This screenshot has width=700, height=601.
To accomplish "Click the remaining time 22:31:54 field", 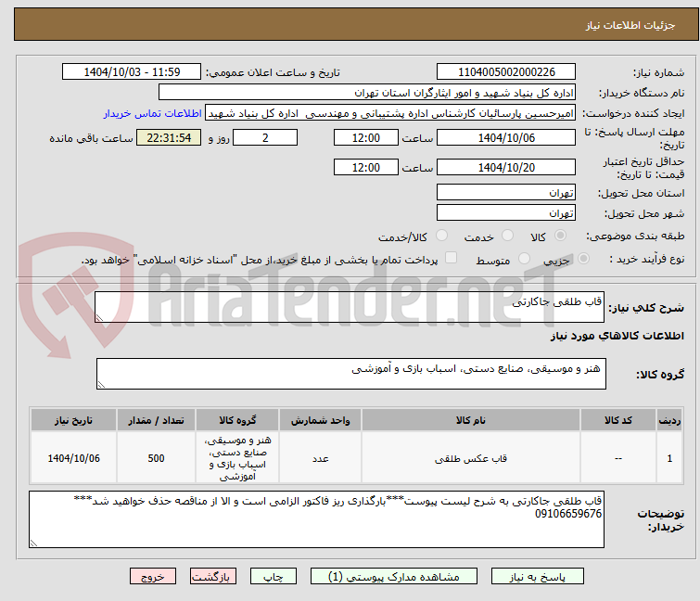I will [169, 137].
